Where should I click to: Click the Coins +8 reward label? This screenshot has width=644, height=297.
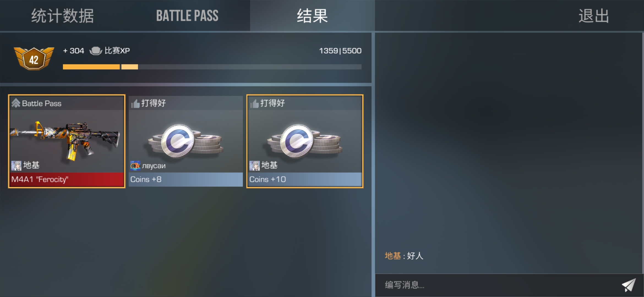point(186,180)
